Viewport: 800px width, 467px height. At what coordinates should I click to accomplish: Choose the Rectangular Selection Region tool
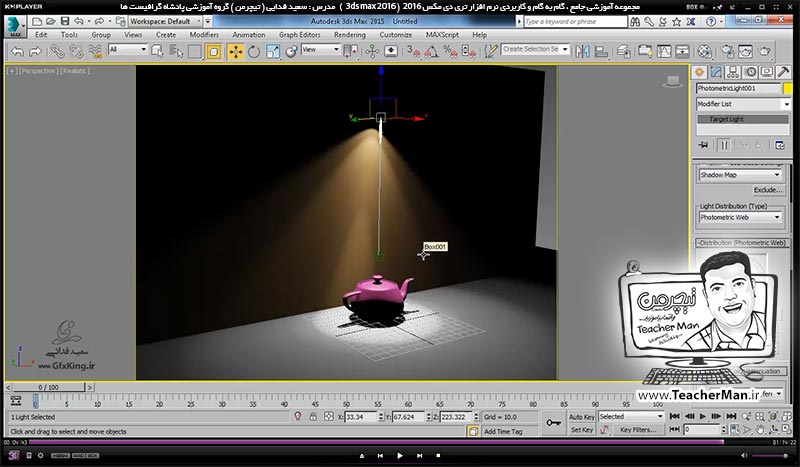tap(195, 51)
